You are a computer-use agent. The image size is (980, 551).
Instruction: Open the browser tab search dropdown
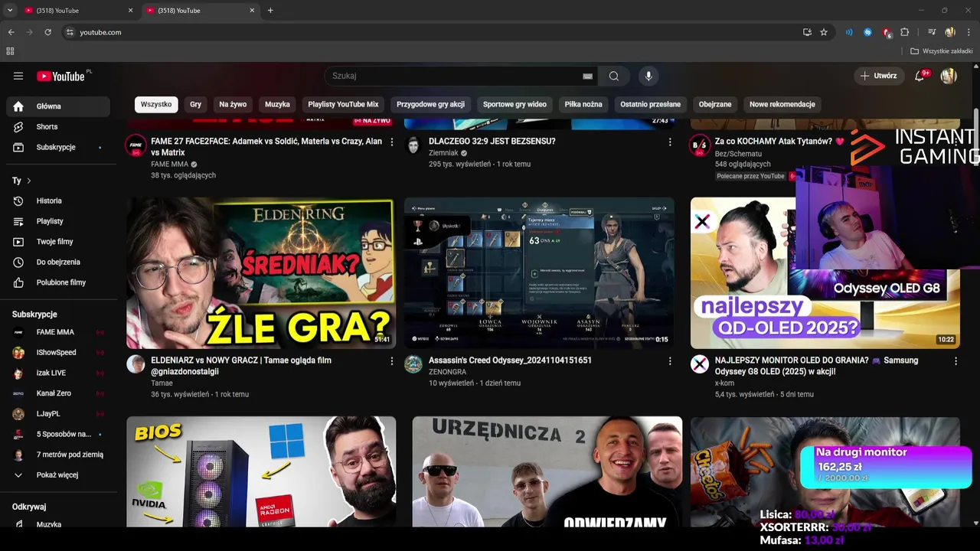click(10, 10)
